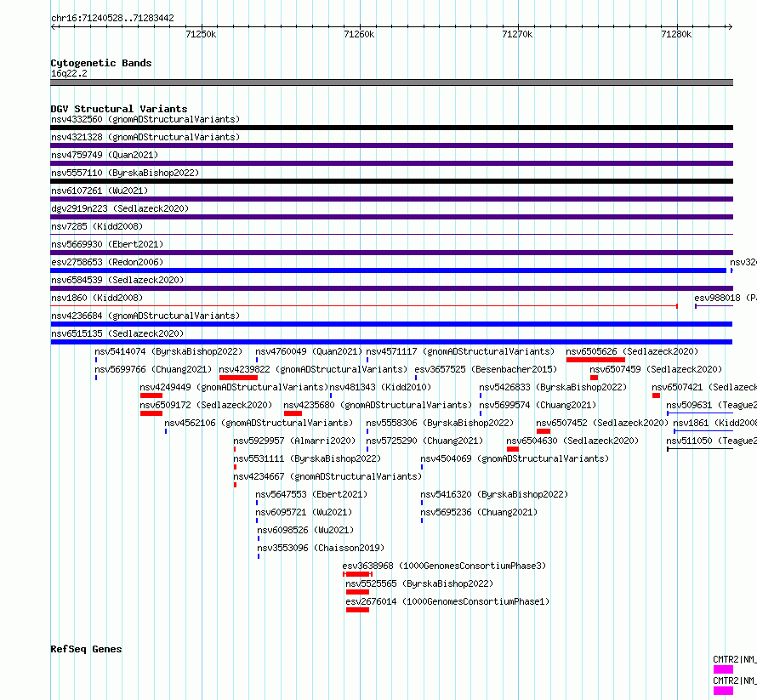Click nsv5647553 (Ebert2021) label
Screen dimensions: 757x700
point(311,494)
